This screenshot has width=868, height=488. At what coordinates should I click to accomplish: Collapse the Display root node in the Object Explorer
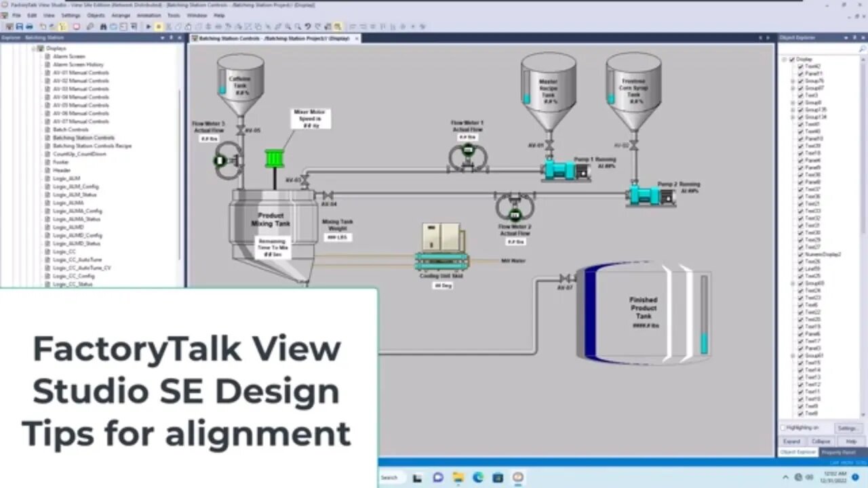tap(785, 59)
